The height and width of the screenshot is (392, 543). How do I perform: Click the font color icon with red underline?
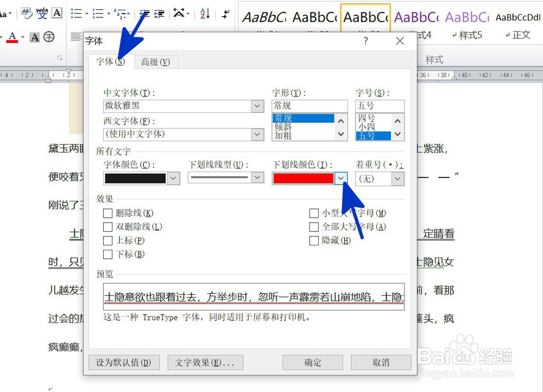pyautogui.click(x=13, y=36)
